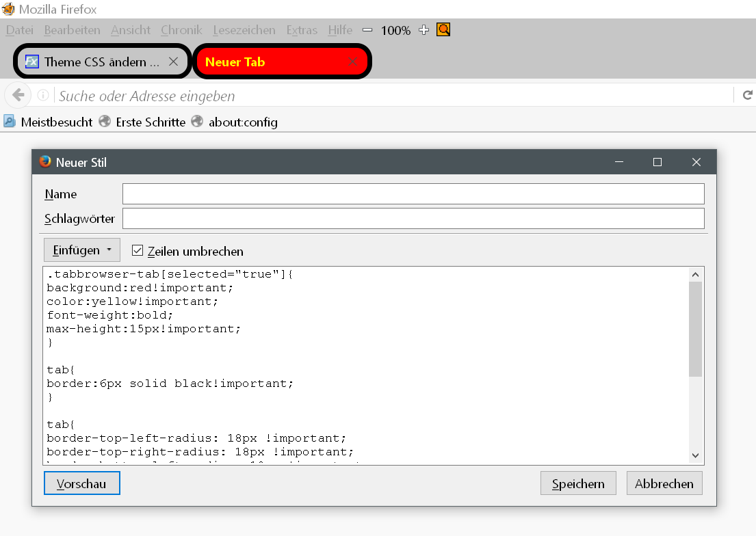
Task: Open the Lesezeichen menu
Action: [244, 30]
